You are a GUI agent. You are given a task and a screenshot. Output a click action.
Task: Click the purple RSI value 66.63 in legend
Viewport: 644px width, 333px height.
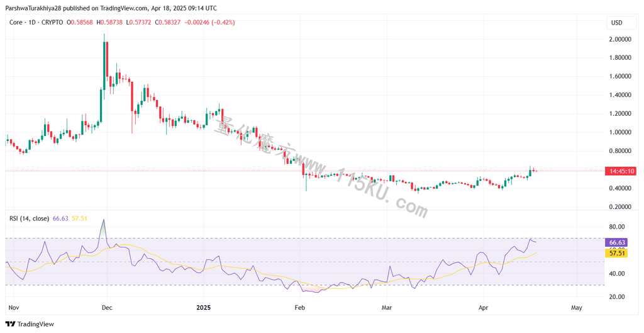(x=60, y=218)
